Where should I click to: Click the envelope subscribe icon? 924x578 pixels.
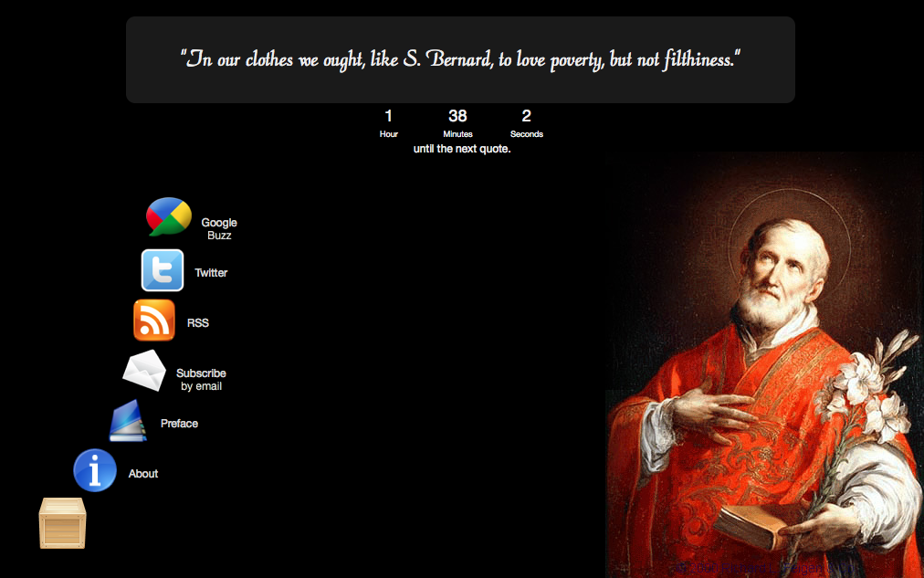coord(144,371)
